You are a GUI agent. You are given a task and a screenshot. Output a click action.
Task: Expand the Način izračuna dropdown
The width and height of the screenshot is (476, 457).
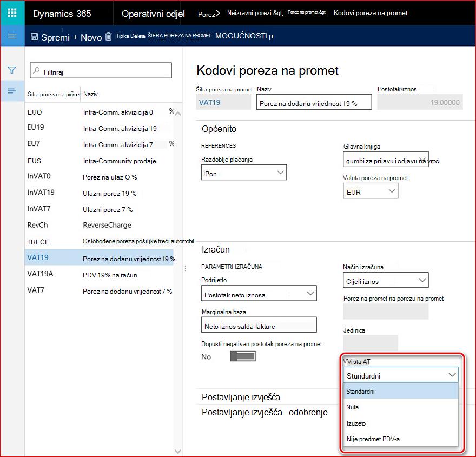[386, 280]
